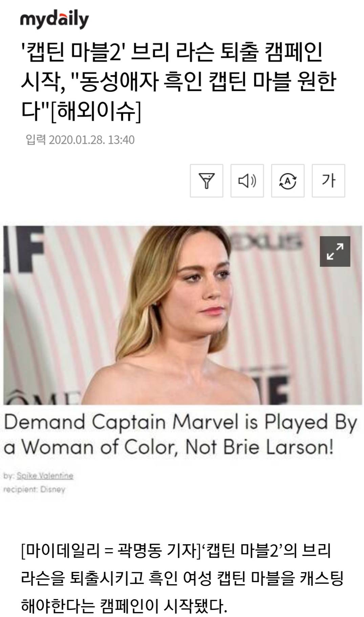This screenshot has width=364, height=617.
Task: Tap the translate circular A icon
Action: (288, 181)
